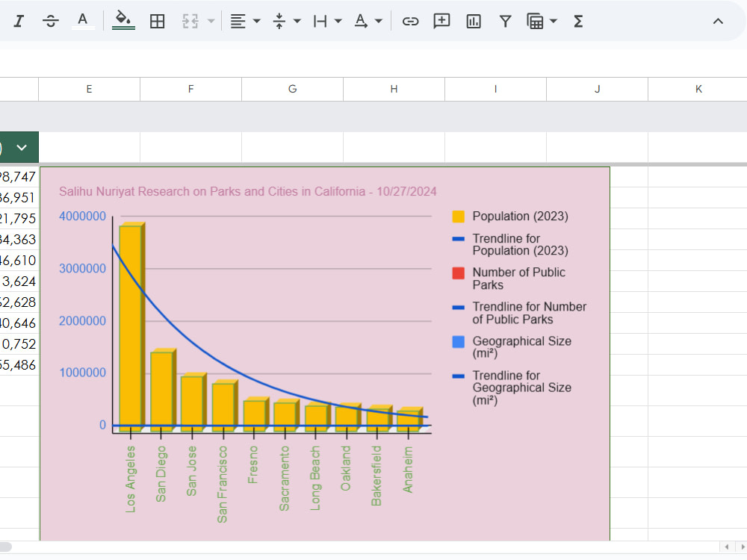Image resolution: width=747 pixels, height=560 pixels.
Task: Select cell containing 3,624
Action: click(19, 281)
